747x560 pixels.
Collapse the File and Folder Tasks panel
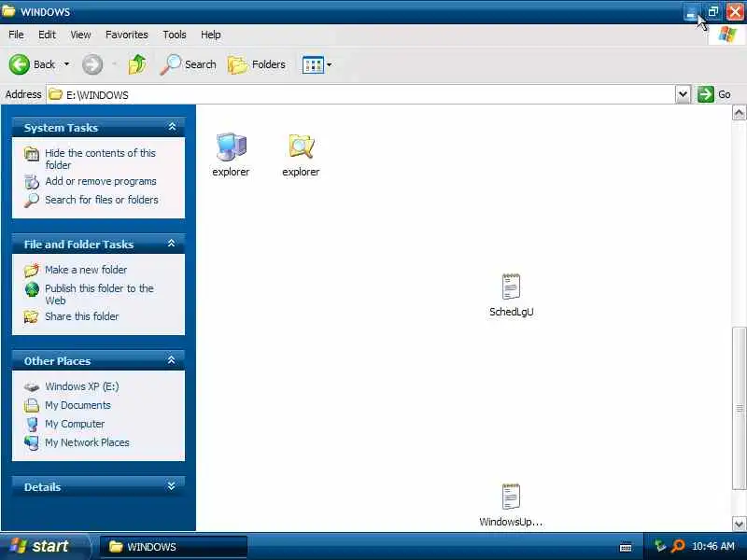point(172,244)
